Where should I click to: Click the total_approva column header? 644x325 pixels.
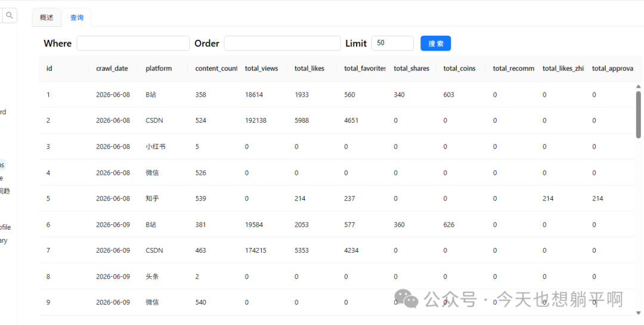613,69
